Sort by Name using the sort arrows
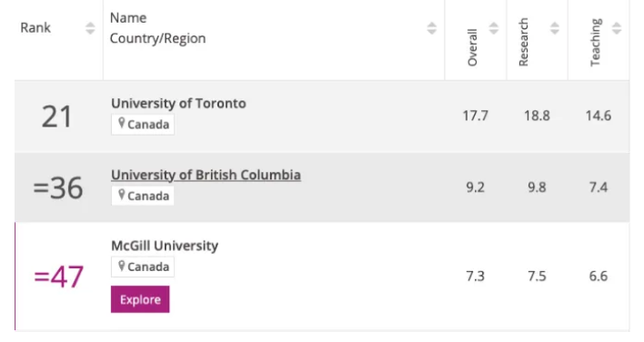Image resolution: width=644 pixels, height=342 pixels. tap(431, 28)
